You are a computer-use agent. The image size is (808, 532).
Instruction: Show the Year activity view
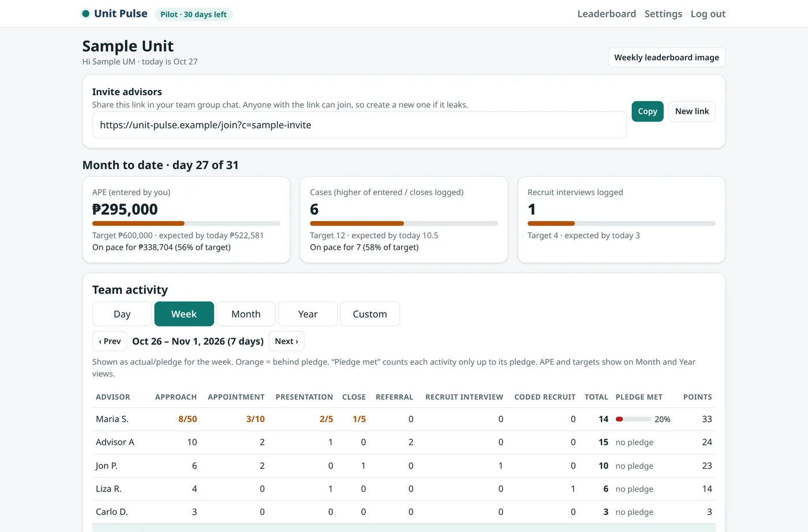pos(308,314)
